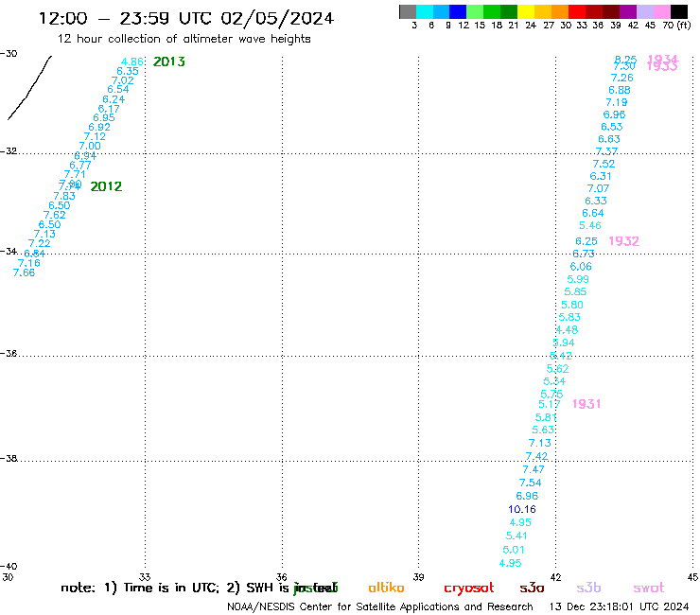Select the '5.01' wave height value
Viewport: 700px width, 615px height.
pyautogui.click(x=514, y=550)
